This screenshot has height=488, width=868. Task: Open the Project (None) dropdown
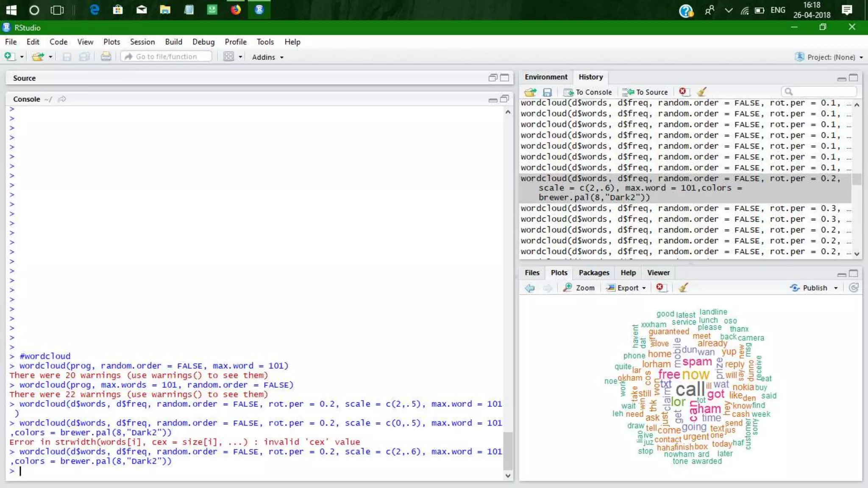coord(830,57)
